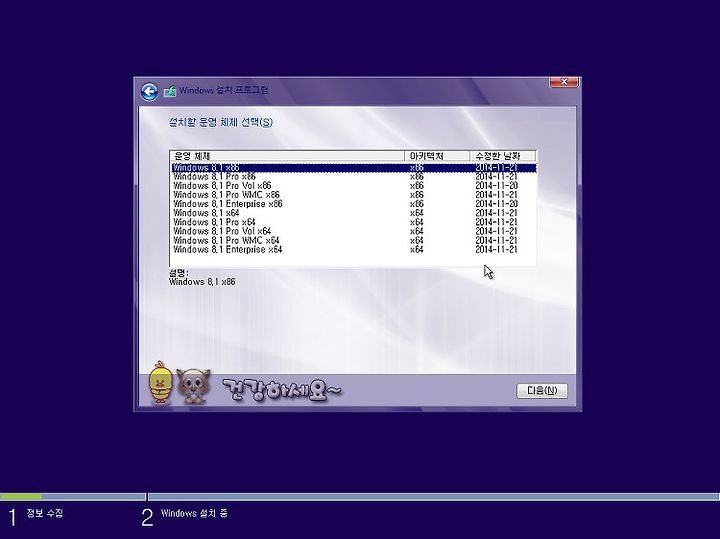Click the 운영 체제 column header
The image size is (720, 539).
287,156
